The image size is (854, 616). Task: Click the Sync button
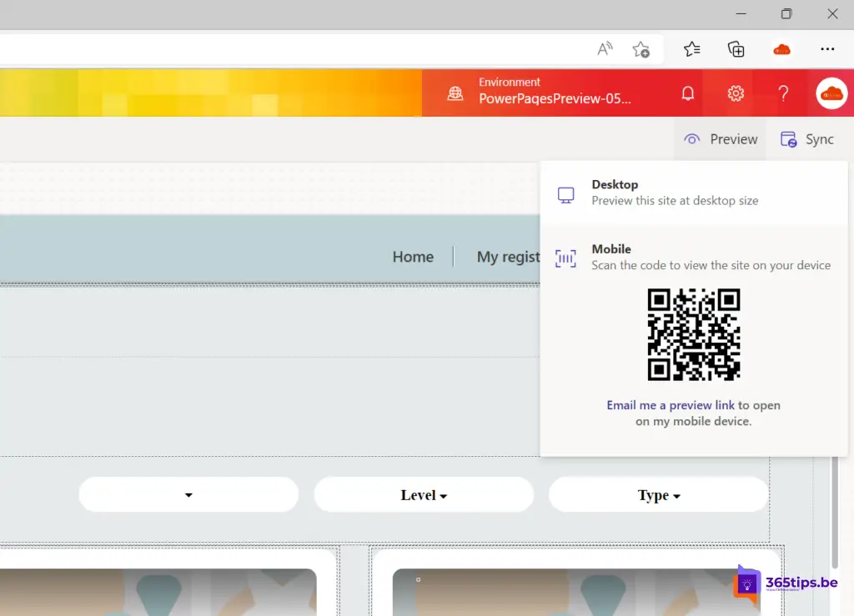pyautogui.click(x=806, y=139)
